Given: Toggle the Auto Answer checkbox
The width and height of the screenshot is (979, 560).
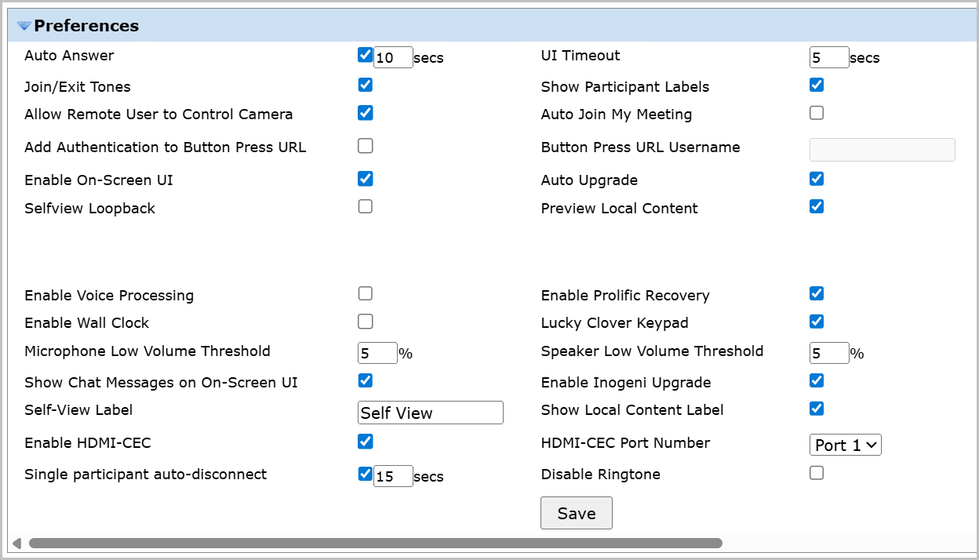Looking at the screenshot, I should coord(365,55).
